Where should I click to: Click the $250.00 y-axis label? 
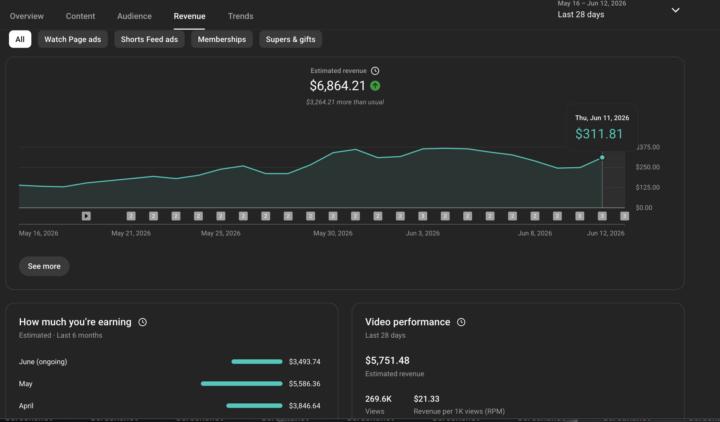click(x=648, y=167)
